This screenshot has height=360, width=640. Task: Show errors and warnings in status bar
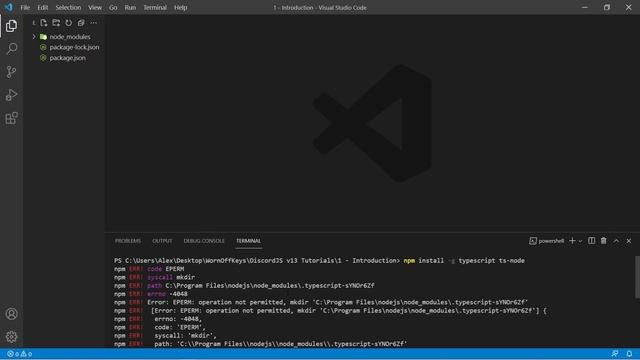pos(20,354)
